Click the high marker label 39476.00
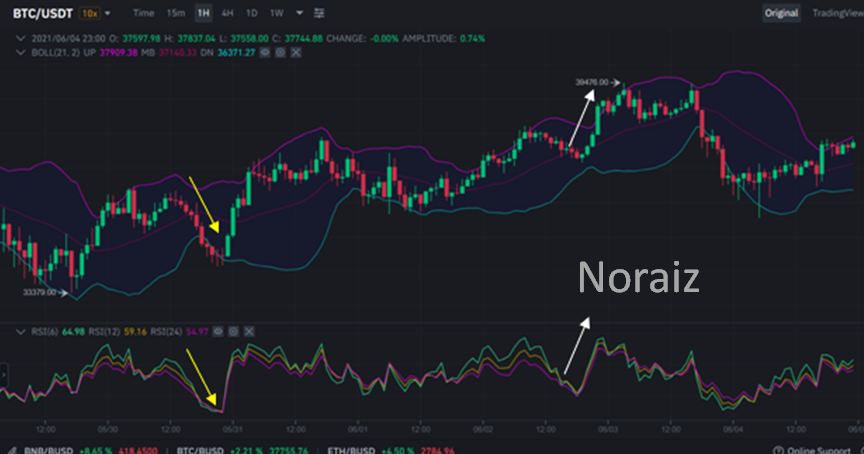 coord(592,82)
